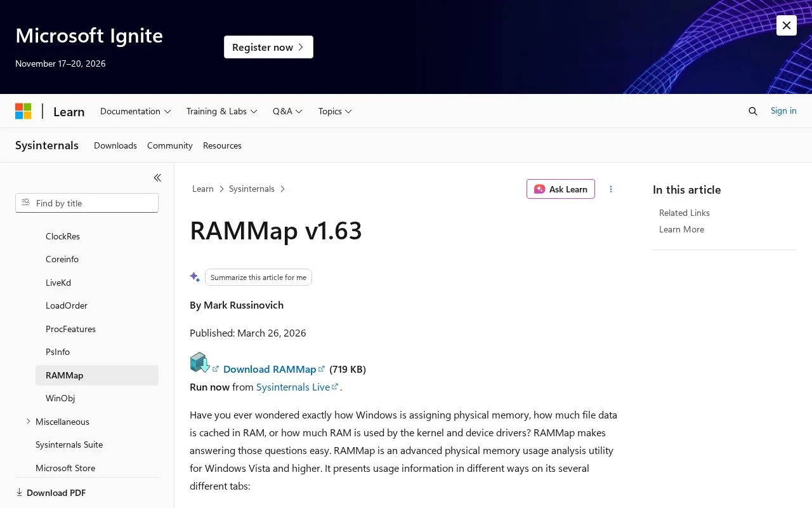Open the more actions three-dot menu

611,189
